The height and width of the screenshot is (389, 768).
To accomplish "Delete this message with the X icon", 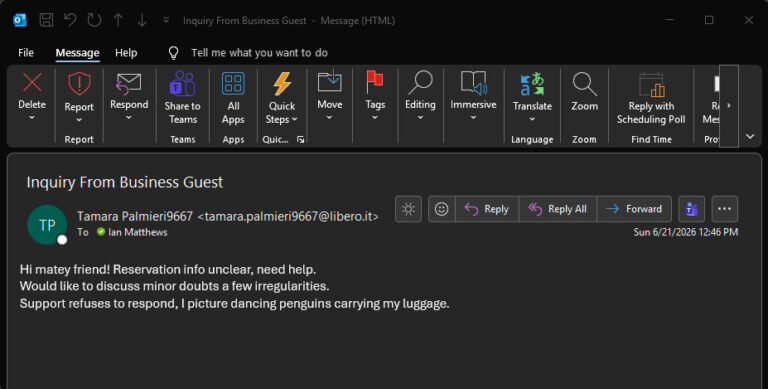I will (32, 83).
